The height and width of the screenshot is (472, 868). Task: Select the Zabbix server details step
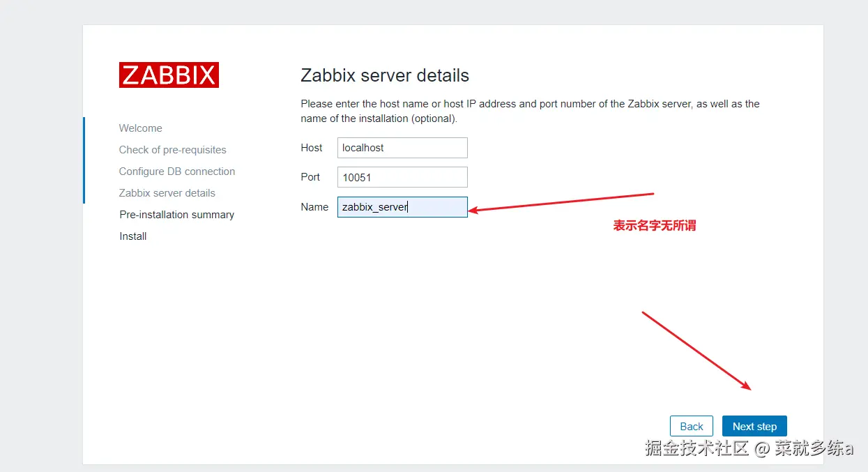tap(167, 193)
